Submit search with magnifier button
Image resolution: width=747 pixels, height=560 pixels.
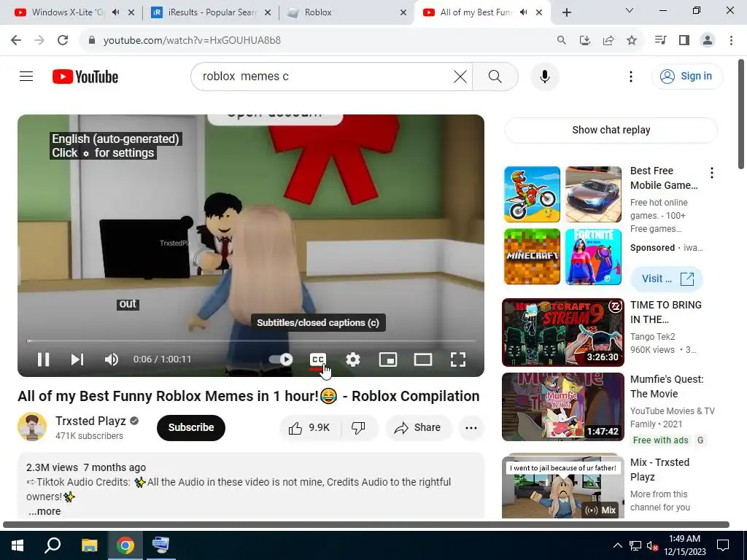[x=495, y=76]
